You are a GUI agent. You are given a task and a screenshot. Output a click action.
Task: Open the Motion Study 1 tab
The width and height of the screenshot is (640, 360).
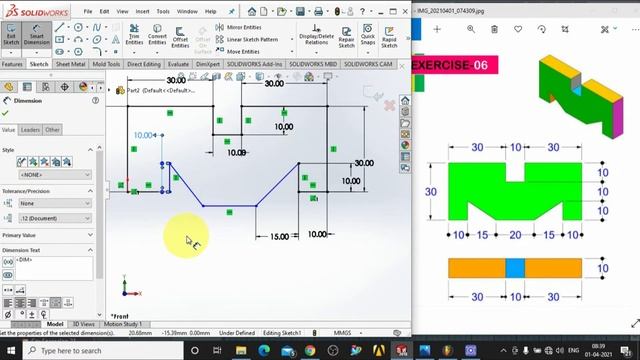(x=123, y=324)
